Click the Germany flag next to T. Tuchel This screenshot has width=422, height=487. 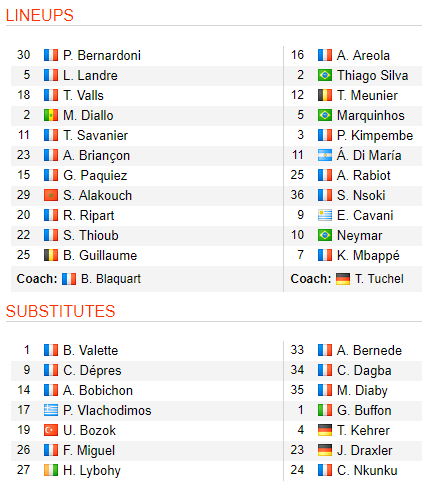pyautogui.click(x=343, y=279)
